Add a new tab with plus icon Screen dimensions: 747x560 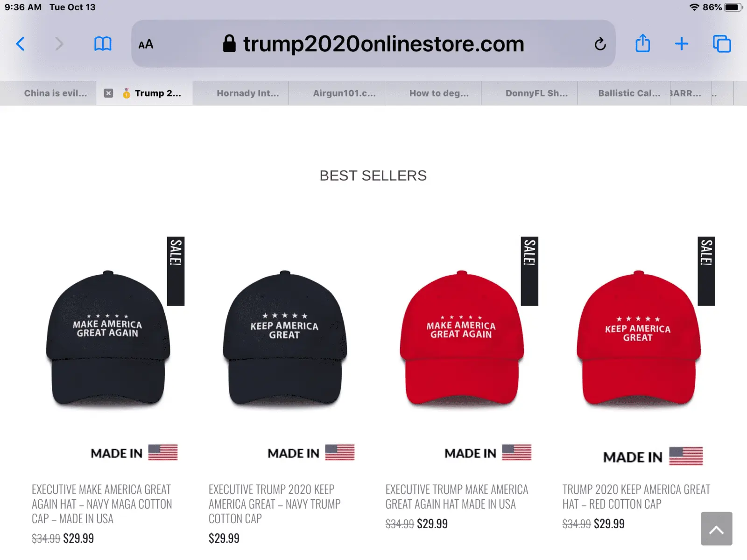[x=682, y=44]
